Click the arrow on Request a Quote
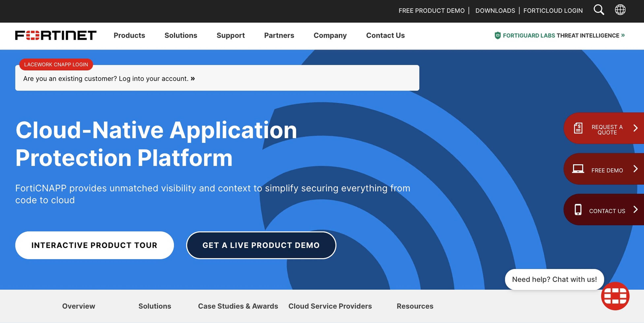This screenshot has width=644, height=323. tap(636, 128)
